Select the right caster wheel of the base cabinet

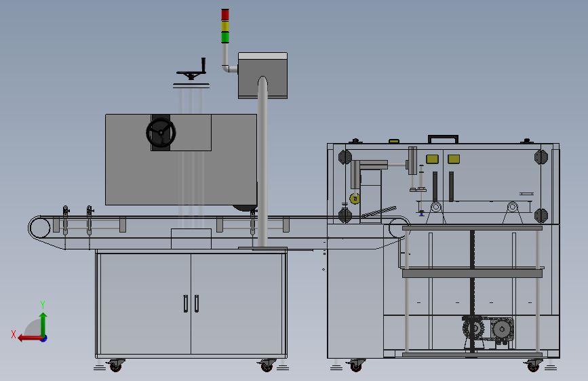(x=267, y=365)
